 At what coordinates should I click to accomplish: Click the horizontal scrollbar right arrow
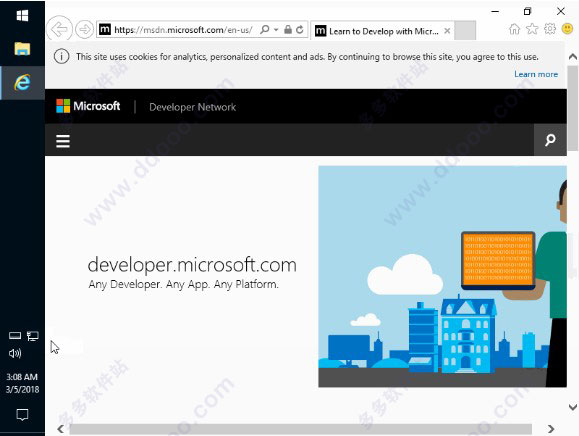[551, 429]
